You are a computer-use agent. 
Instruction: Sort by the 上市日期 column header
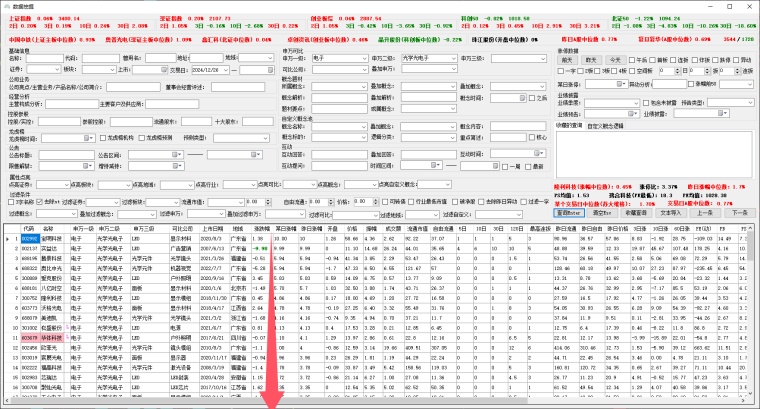click(212, 228)
